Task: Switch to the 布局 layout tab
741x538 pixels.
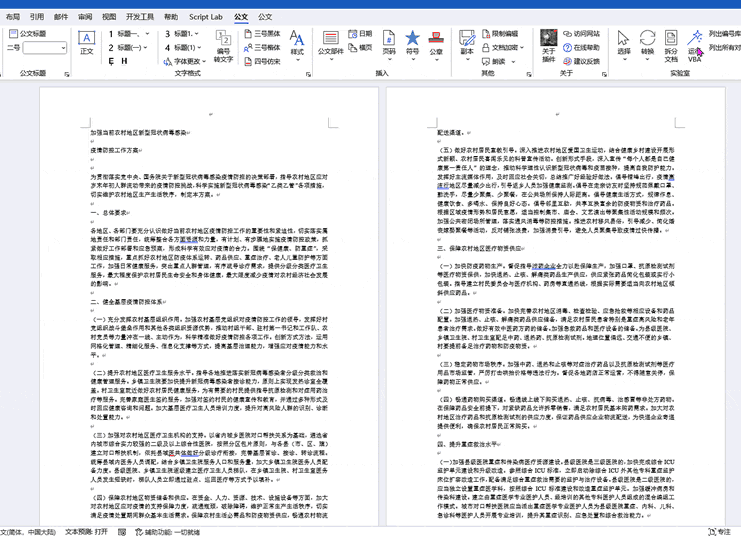Action: [13, 17]
